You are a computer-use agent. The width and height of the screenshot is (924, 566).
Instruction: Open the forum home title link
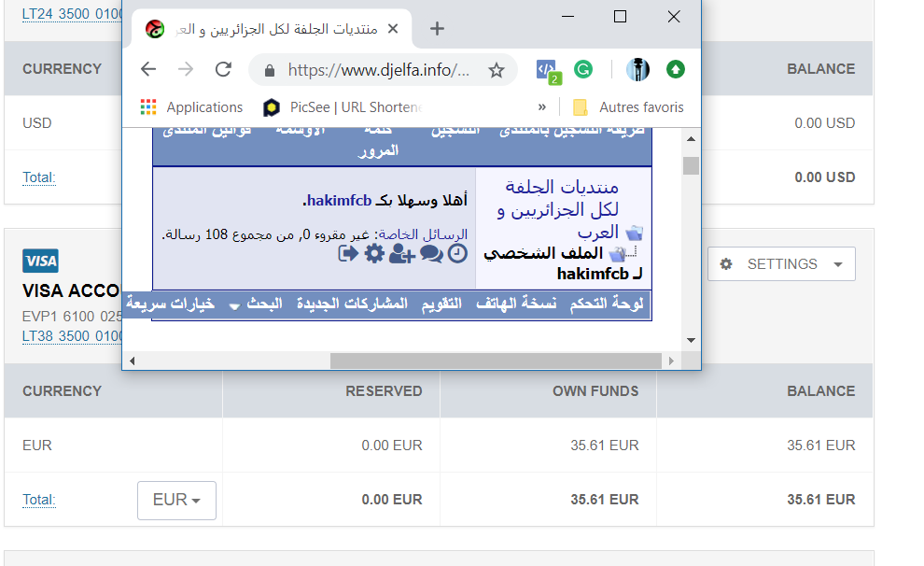558,209
